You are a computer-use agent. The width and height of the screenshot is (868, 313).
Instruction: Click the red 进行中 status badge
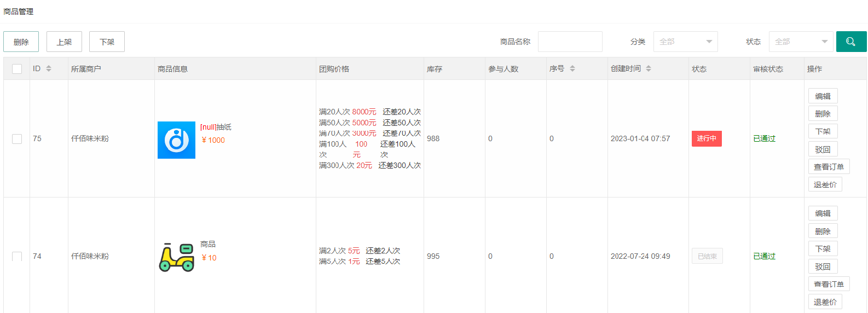(707, 138)
